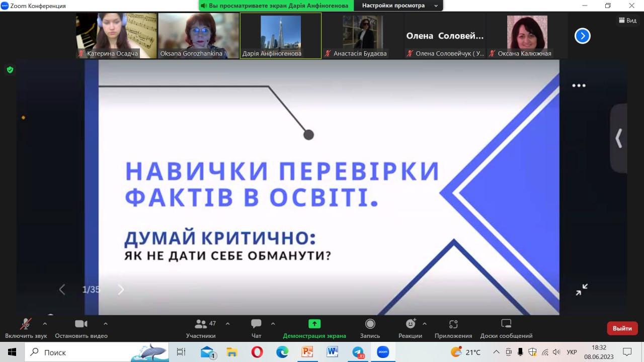The image size is (644, 362).
Task: Expand the arrow next to Участники
Action: click(227, 324)
